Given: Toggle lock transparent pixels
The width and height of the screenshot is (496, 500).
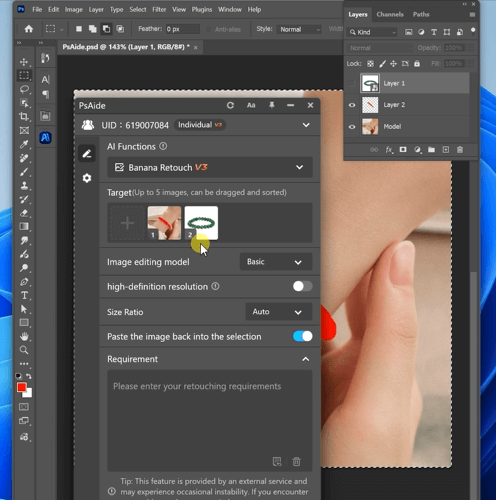Looking at the screenshot, I should 370,64.
